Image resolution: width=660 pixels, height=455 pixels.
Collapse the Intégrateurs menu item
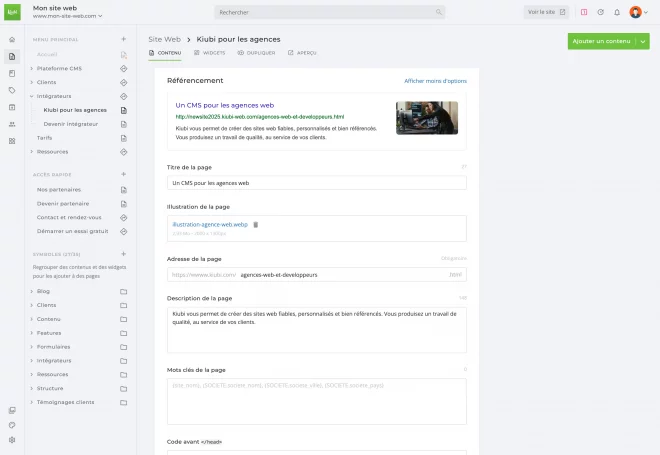click(32, 96)
